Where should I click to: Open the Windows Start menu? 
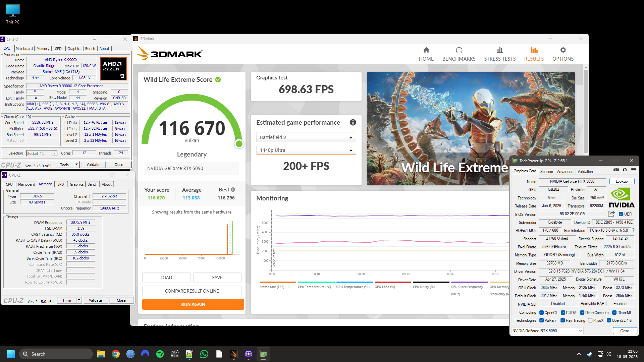tap(11, 354)
